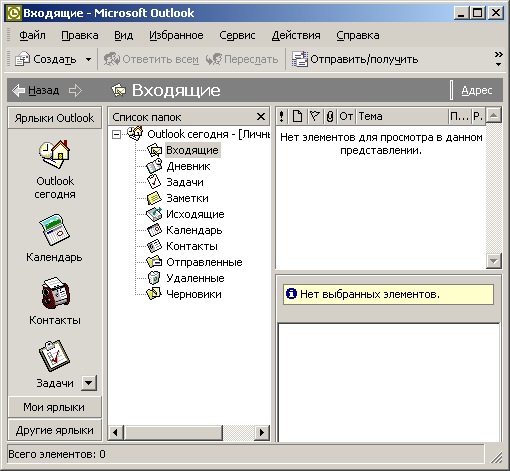Screen dimensions: 510x471
Task: Sort by item type icon column
Action: coord(297,116)
